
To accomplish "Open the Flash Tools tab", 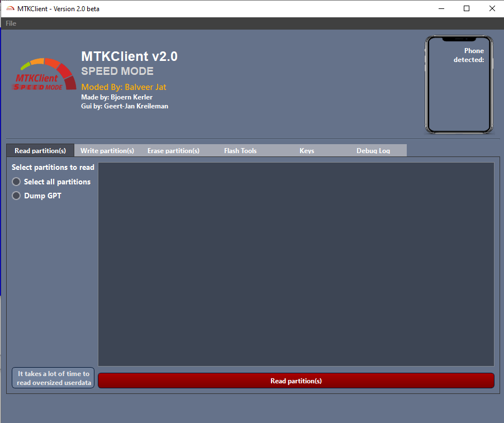I will click(240, 150).
